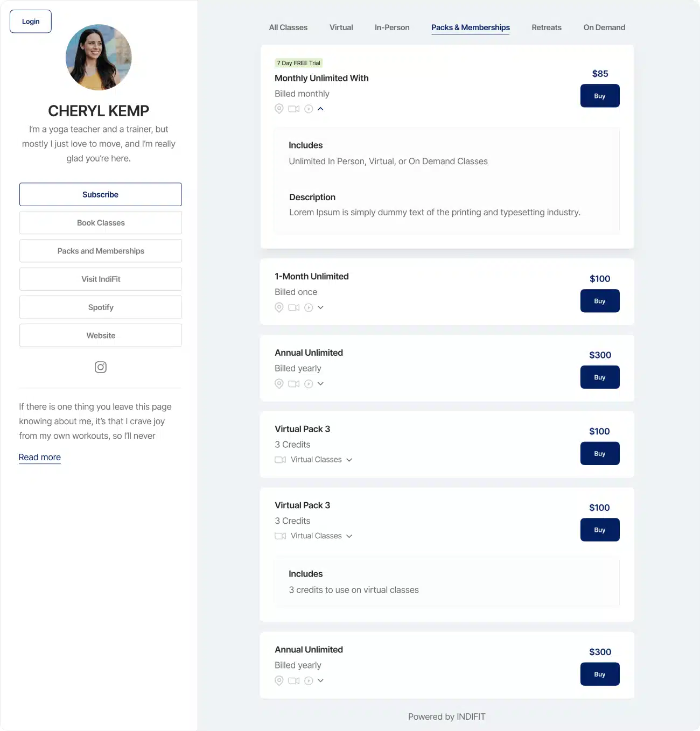Click location pin icon on first Annual Unlimited
Screen dimensions: 700x731
tap(279, 384)
